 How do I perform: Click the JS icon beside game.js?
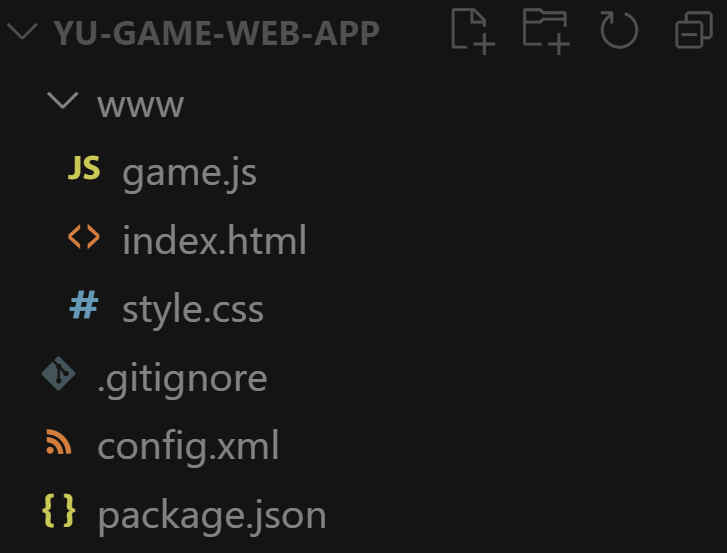[84, 168]
